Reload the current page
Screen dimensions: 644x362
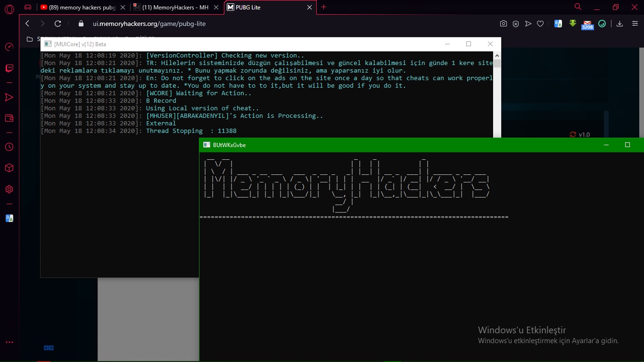[58, 24]
